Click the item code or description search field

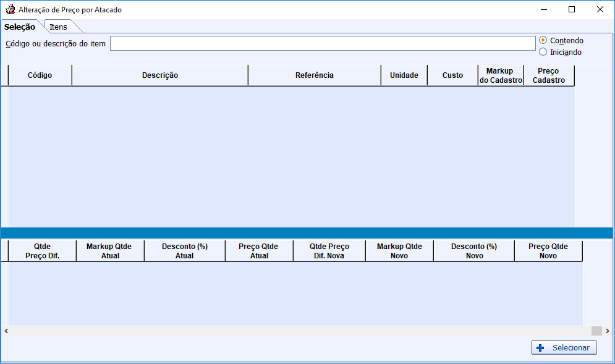[x=322, y=43]
